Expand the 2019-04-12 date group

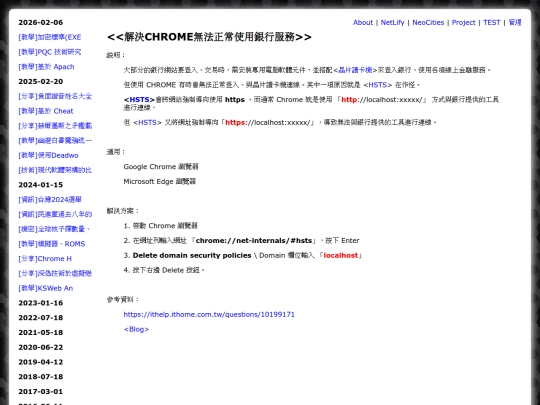tap(41, 362)
